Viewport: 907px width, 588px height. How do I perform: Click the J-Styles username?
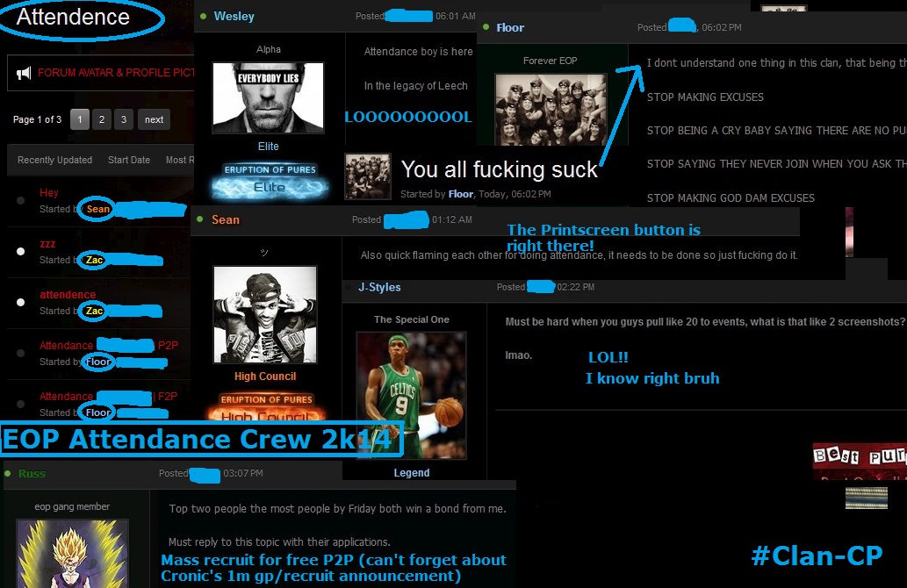(379, 287)
